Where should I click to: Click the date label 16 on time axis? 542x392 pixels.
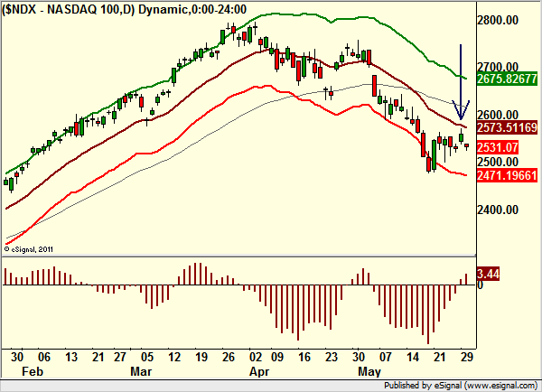point(304,357)
